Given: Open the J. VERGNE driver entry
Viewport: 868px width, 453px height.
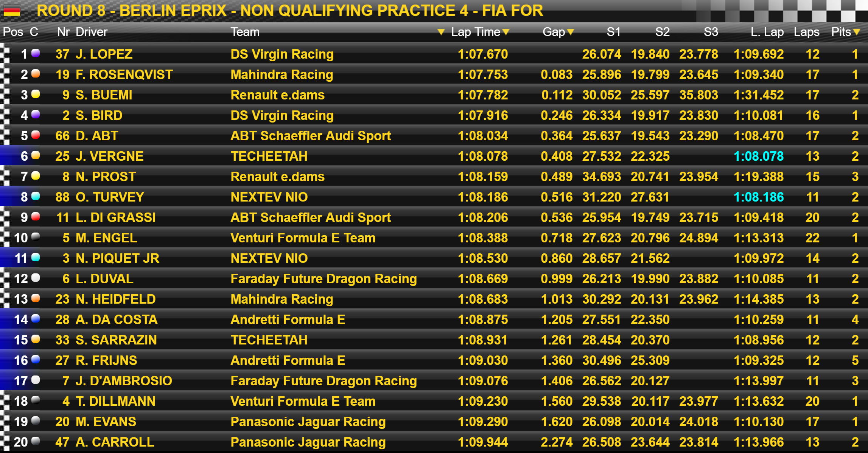Looking at the screenshot, I should [x=109, y=156].
